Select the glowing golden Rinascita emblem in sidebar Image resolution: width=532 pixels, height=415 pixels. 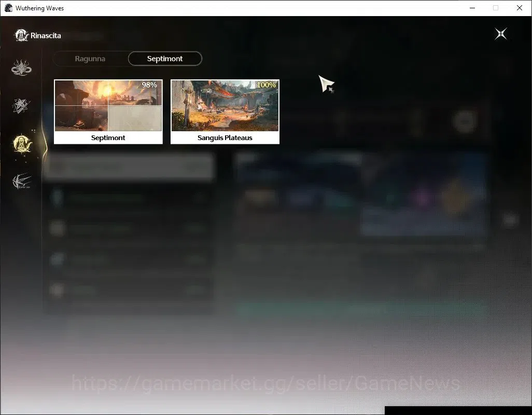(x=22, y=144)
